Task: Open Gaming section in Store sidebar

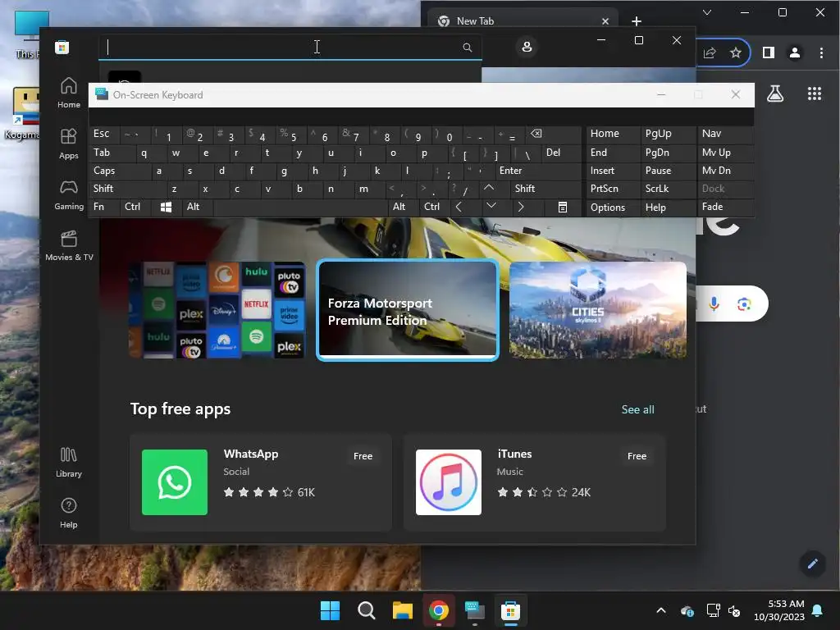Action: point(69,195)
